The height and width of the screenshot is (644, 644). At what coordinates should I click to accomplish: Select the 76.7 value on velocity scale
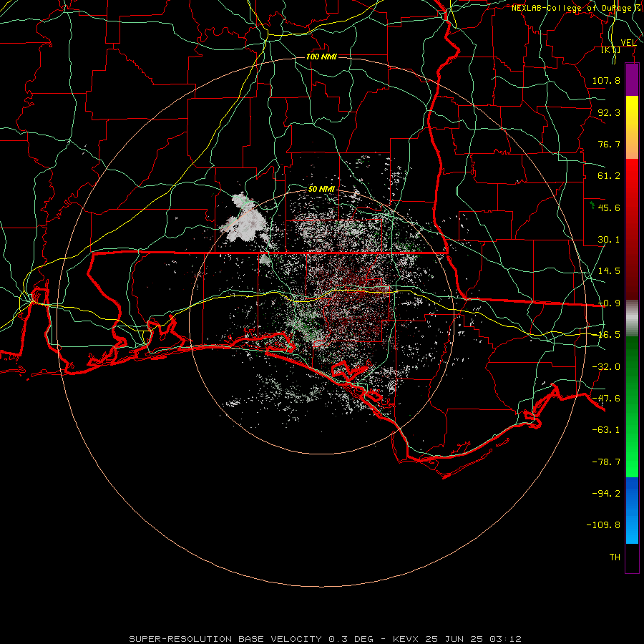(609, 144)
